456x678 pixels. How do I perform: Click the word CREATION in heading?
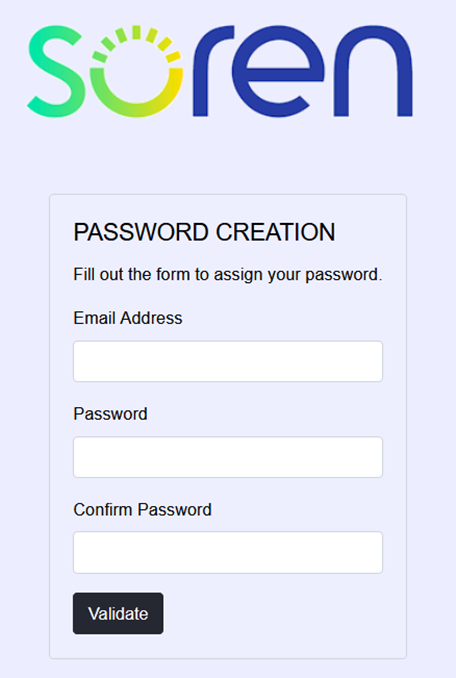pyautogui.click(x=275, y=232)
